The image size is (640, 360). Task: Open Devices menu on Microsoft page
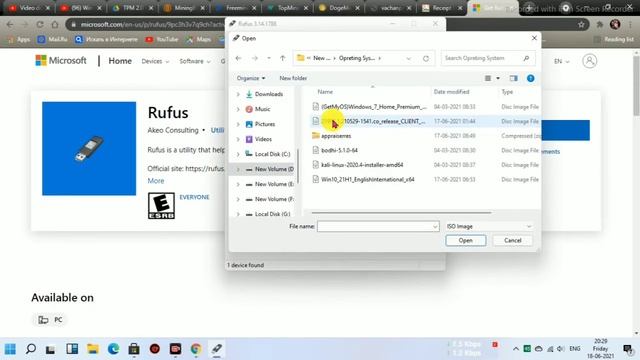(x=155, y=61)
